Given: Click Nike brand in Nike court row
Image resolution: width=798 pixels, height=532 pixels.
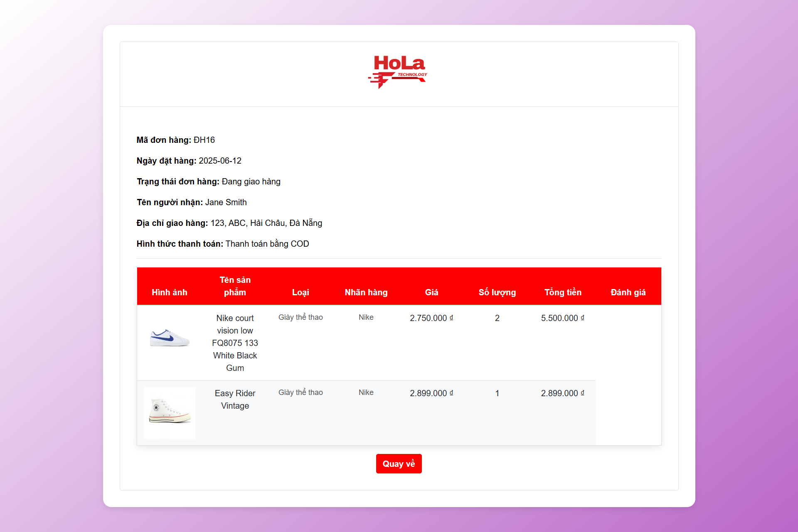Looking at the screenshot, I should pyautogui.click(x=366, y=317).
